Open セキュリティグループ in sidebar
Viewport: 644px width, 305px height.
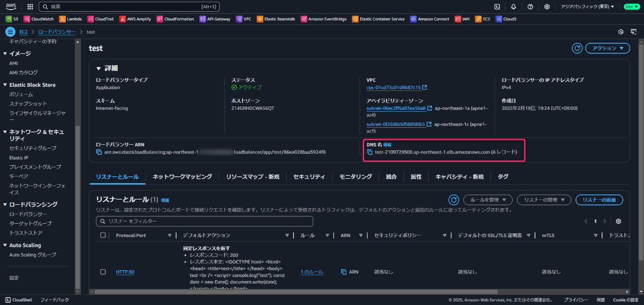(33, 148)
